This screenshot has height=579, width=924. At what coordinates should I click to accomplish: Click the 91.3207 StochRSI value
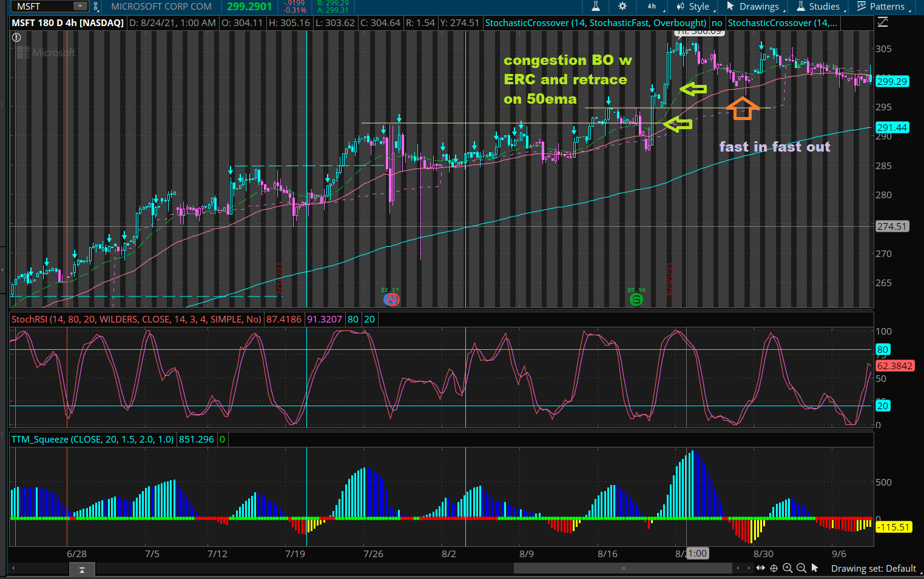[x=325, y=319]
